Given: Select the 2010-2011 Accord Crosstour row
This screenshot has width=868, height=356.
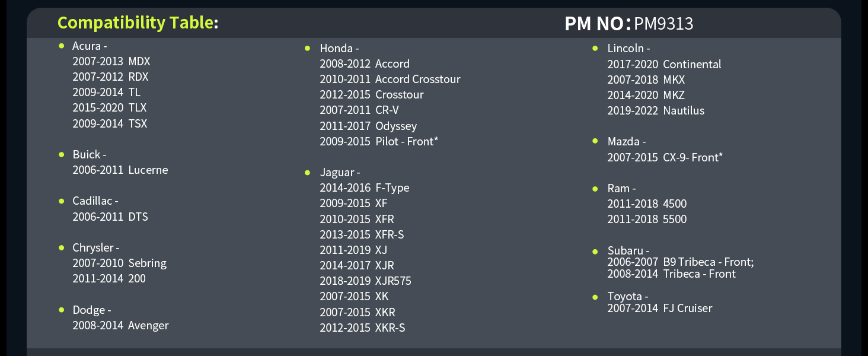Looking at the screenshot, I should (x=390, y=80).
